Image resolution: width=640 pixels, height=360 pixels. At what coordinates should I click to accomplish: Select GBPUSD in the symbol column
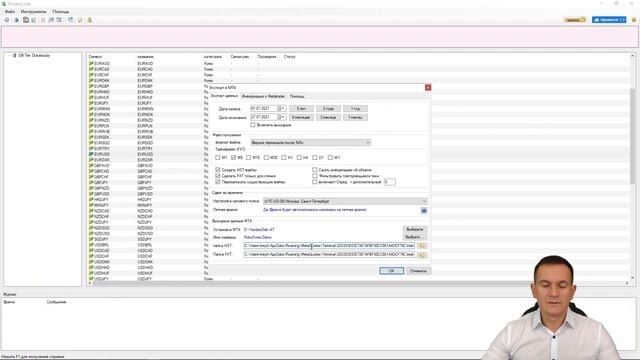click(x=102, y=194)
